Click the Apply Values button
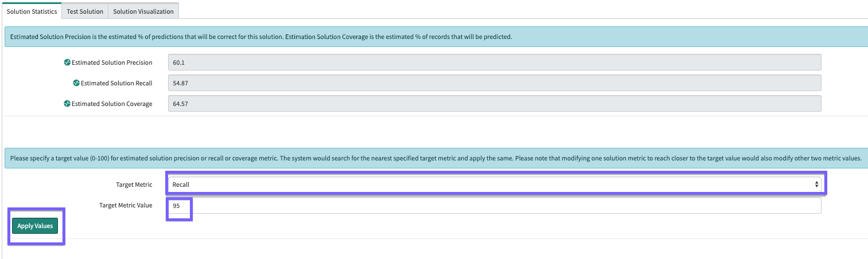868x259 pixels. [x=35, y=226]
